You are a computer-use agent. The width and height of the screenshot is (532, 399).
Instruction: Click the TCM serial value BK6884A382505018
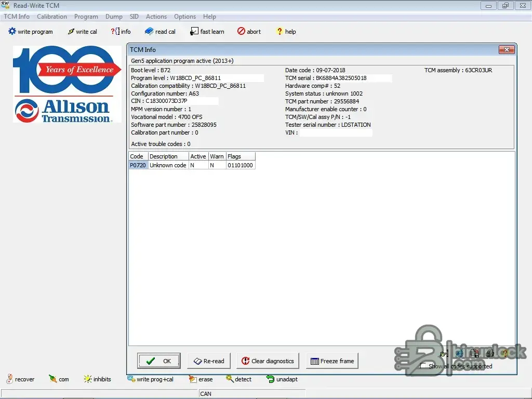tap(341, 78)
